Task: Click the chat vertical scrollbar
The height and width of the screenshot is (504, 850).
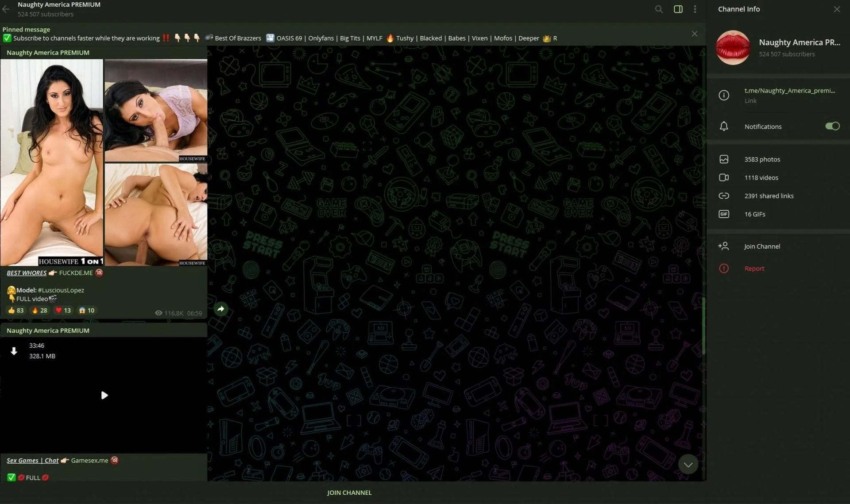Action: pyautogui.click(x=703, y=326)
